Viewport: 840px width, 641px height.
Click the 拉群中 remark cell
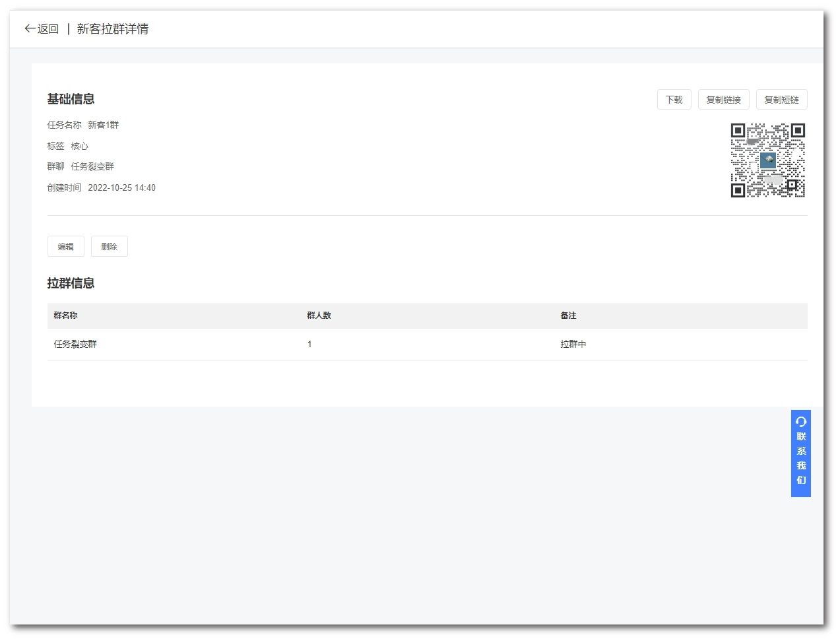(x=573, y=344)
